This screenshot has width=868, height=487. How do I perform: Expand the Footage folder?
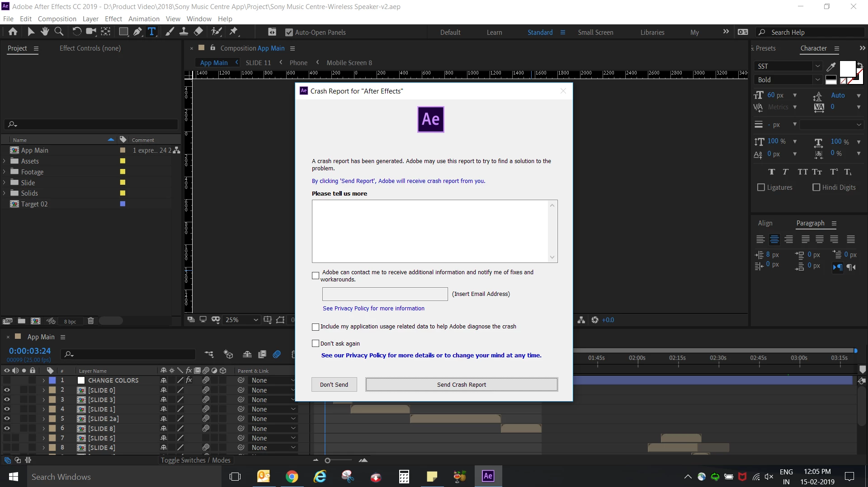(5, 172)
